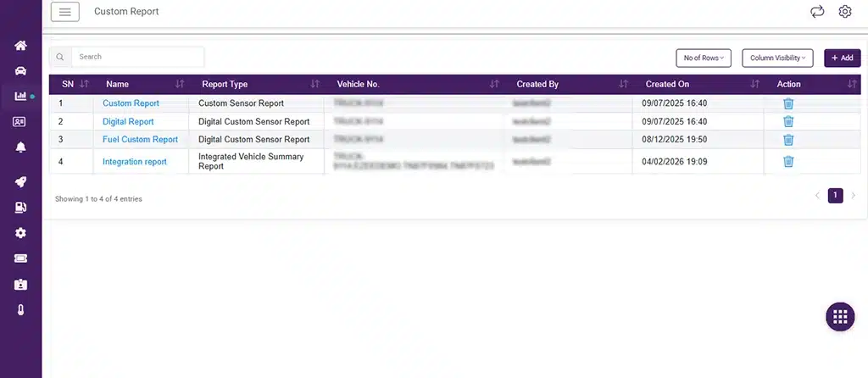
Task: Open the rocket sidebar icon
Action: (20, 181)
